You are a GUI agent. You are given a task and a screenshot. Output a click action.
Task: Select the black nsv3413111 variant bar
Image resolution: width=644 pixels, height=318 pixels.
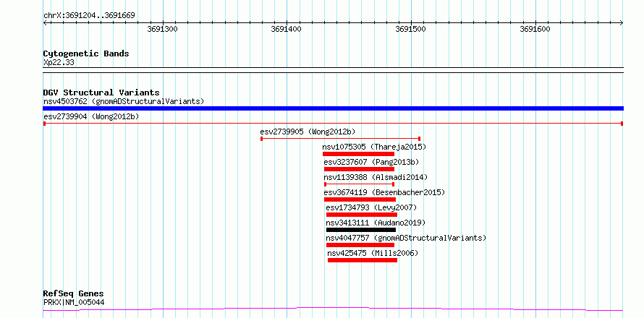pos(361,230)
